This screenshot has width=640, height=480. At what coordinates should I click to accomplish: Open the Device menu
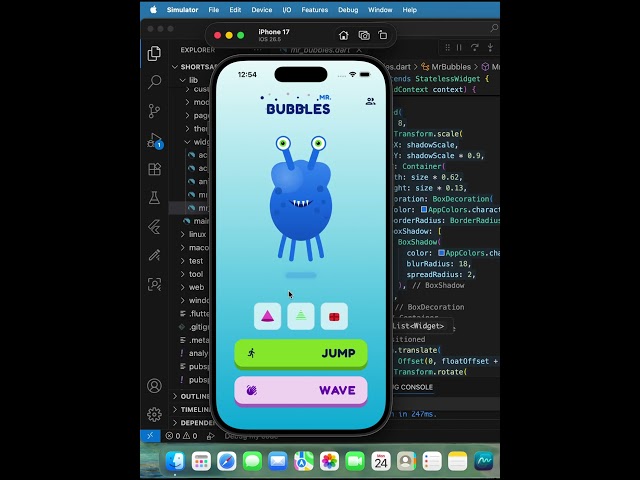pos(262,10)
